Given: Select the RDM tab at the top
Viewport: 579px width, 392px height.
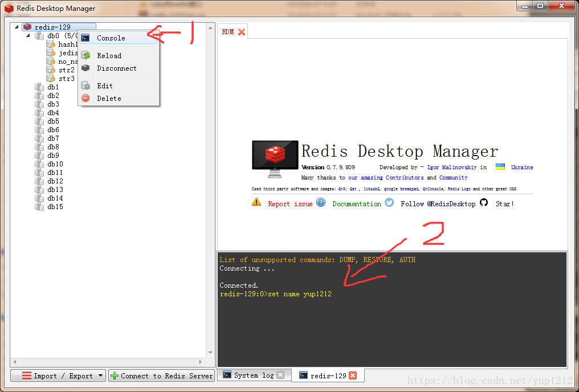Looking at the screenshot, I should 227,32.
